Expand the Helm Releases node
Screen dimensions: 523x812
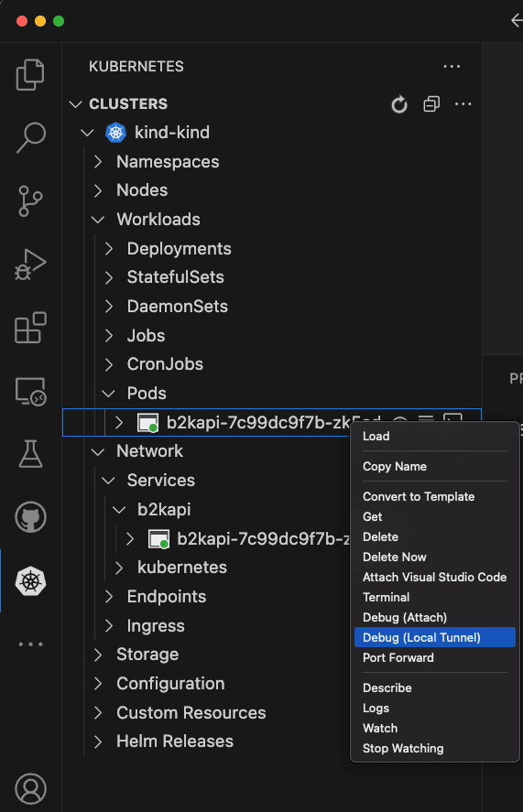tap(98, 742)
